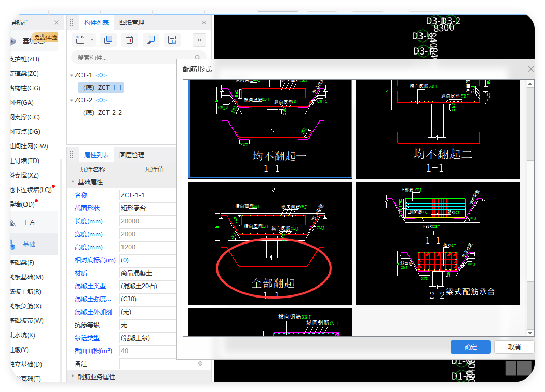Collapse the 基础属性 section
Viewport: 545px width, 392px height.
73,182
